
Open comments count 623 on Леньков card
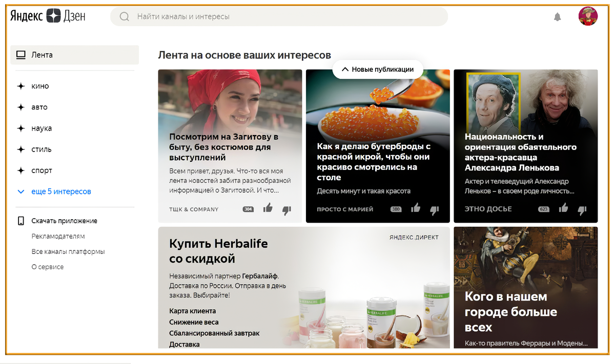(x=544, y=209)
